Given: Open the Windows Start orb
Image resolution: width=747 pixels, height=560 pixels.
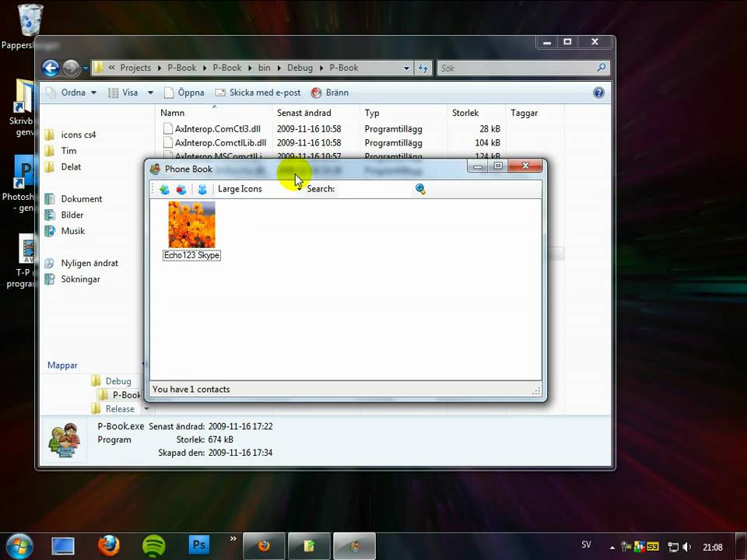Looking at the screenshot, I should click(19, 546).
